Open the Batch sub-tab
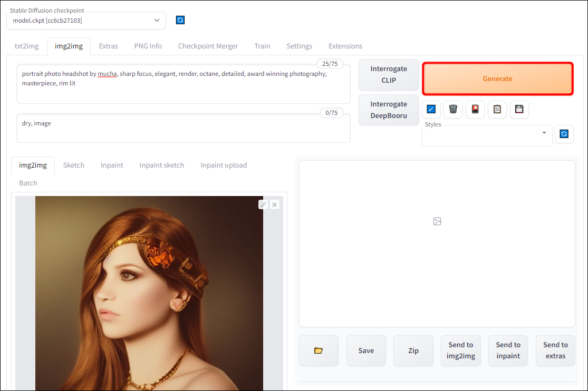This screenshot has height=391, width=588. pos(28,183)
